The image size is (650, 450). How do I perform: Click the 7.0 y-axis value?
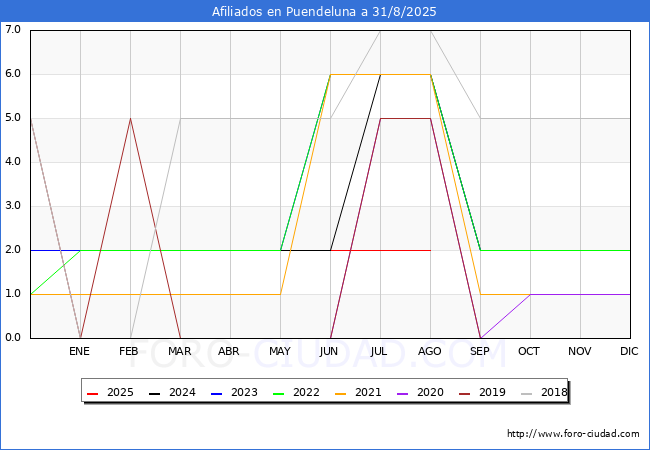[13, 29]
